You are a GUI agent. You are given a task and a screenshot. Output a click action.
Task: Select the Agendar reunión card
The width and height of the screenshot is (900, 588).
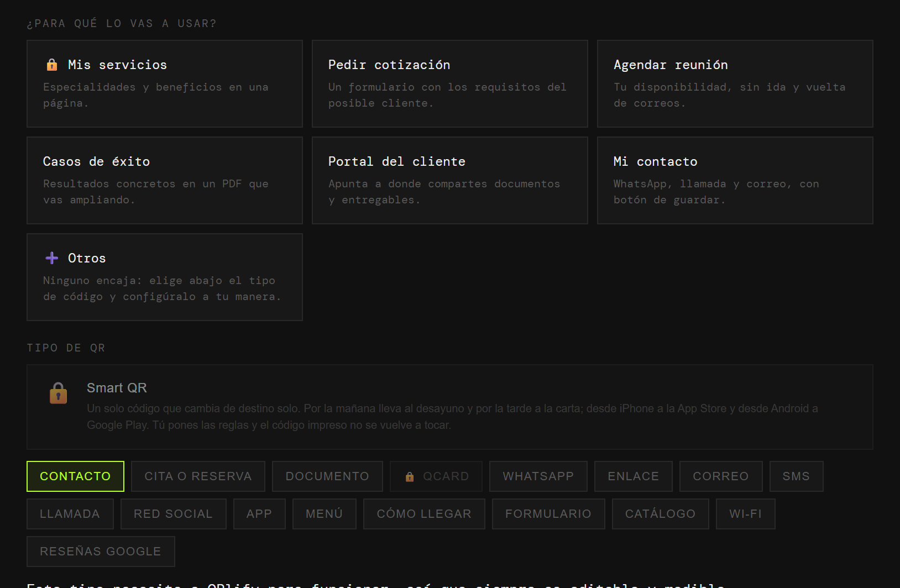coord(735,83)
